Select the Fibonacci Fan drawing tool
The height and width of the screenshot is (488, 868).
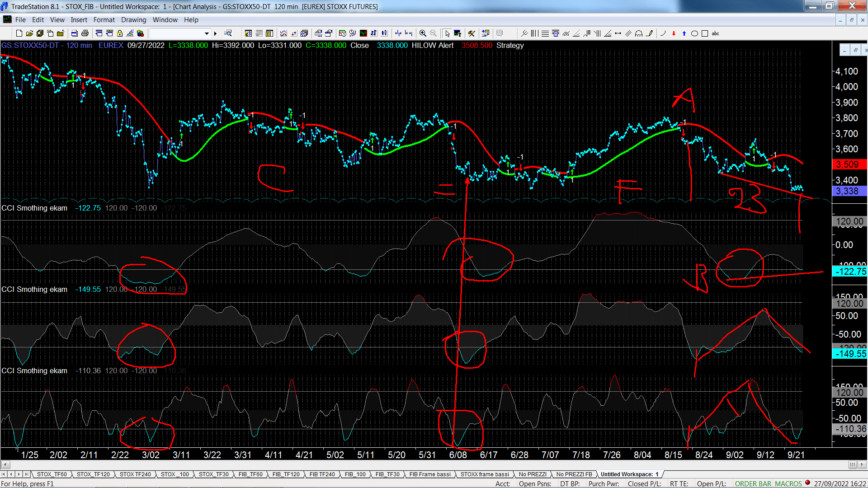coord(576,33)
